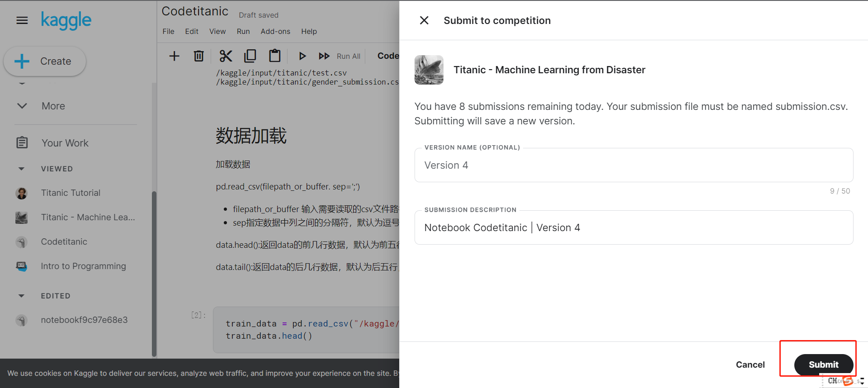The width and height of the screenshot is (868, 388).
Task: Click the Draft saved status text
Action: (259, 15)
